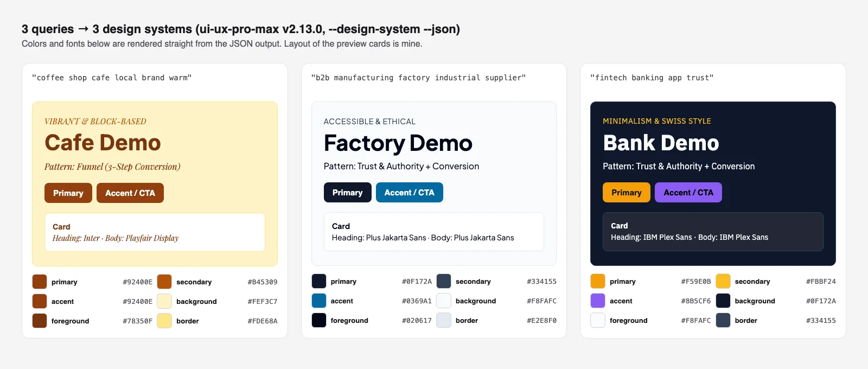The image size is (868, 369).
Task: Select the bank foreground swatch #F8FAFC
Action: [x=598, y=320]
